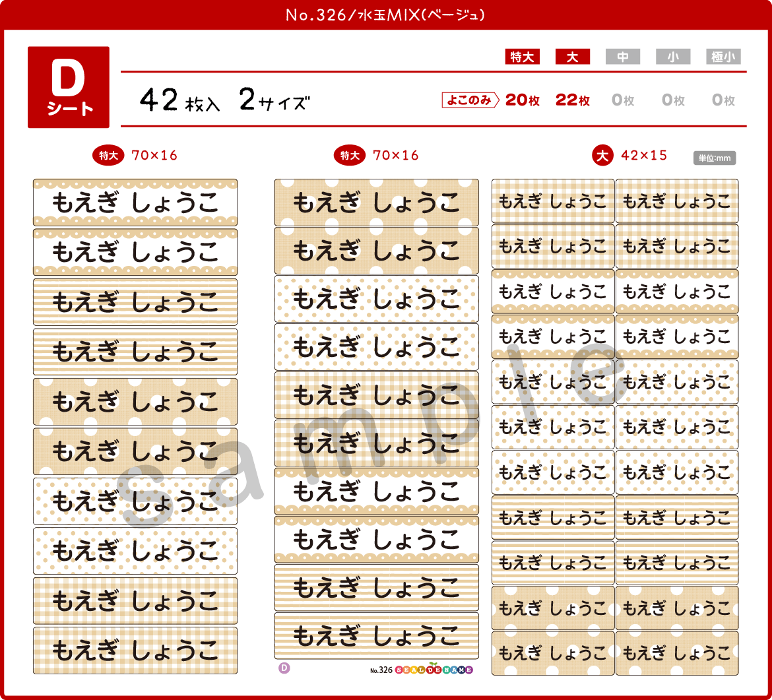This screenshot has width=772, height=700.
Task: Select the top-left gingham label in 42×15 grid
Action: point(553,201)
